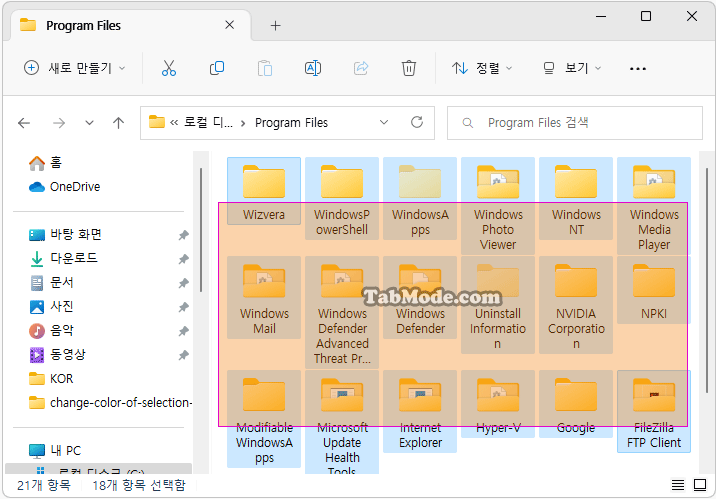Go up one folder level

tap(118, 123)
